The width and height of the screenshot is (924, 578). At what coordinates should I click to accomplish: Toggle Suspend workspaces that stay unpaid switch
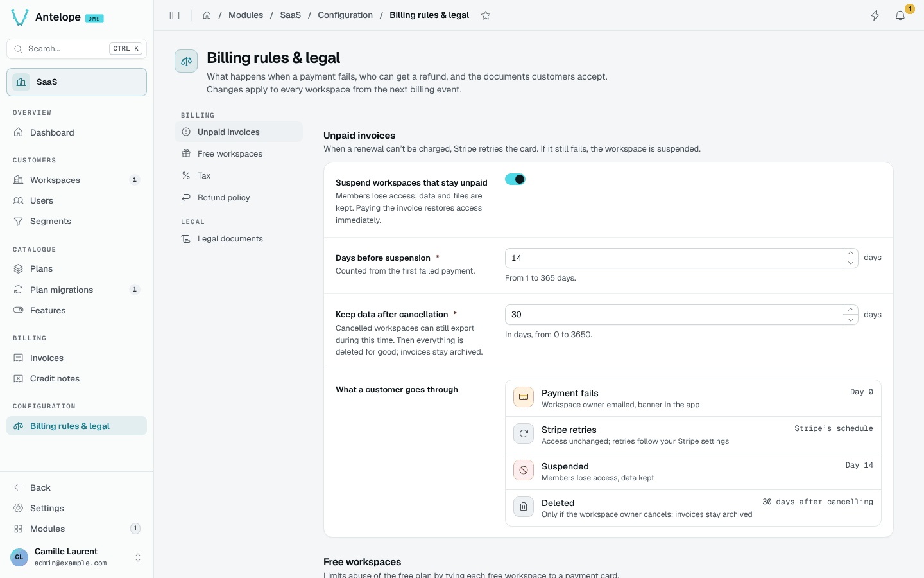tap(515, 179)
